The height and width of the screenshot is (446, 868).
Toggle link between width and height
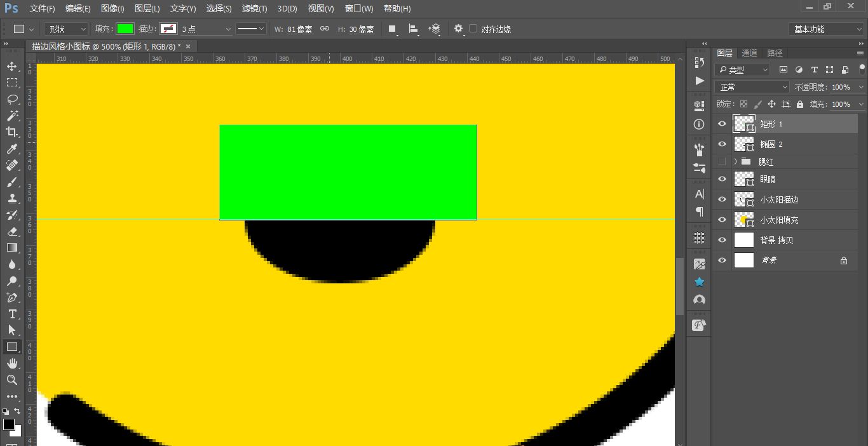pyautogui.click(x=325, y=29)
